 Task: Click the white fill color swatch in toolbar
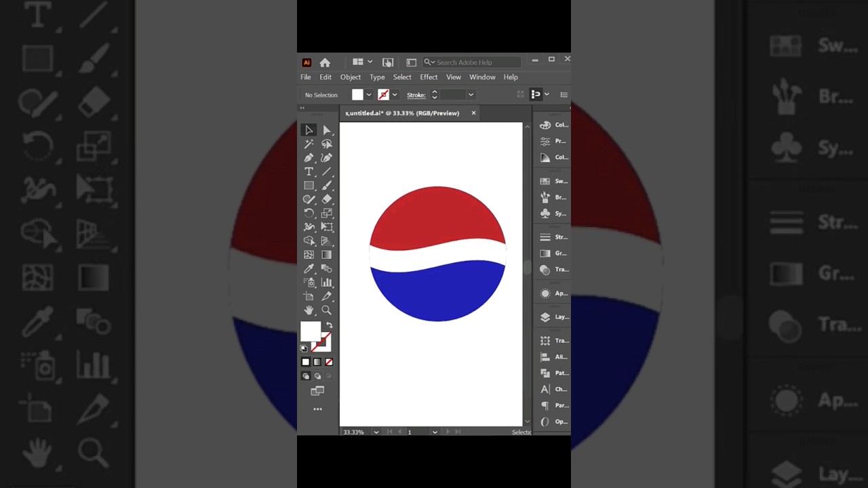[x=309, y=331]
